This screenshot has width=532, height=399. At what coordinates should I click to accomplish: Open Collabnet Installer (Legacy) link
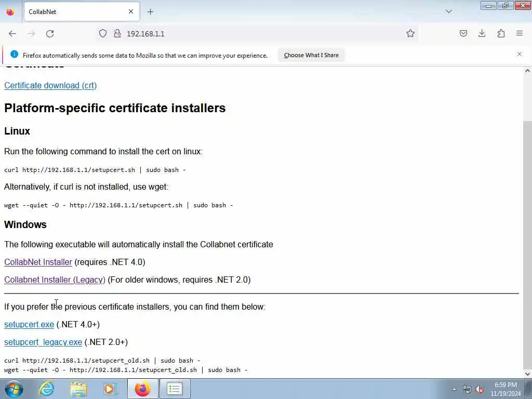pyautogui.click(x=55, y=280)
